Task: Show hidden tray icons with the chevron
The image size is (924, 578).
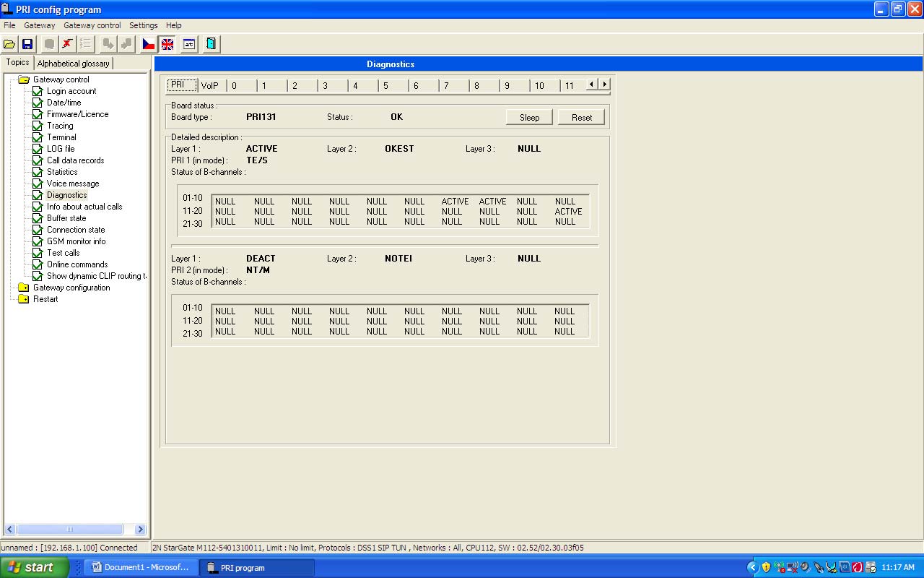Action: (753, 568)
